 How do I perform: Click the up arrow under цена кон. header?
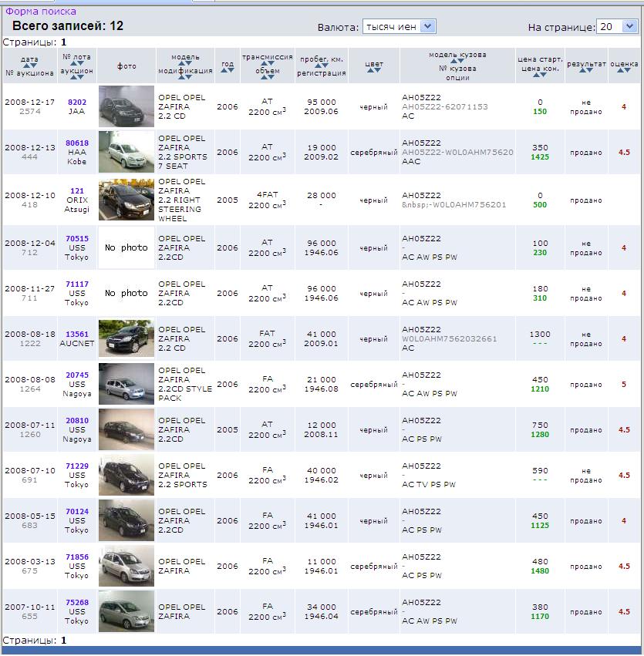tap(535, 76)
